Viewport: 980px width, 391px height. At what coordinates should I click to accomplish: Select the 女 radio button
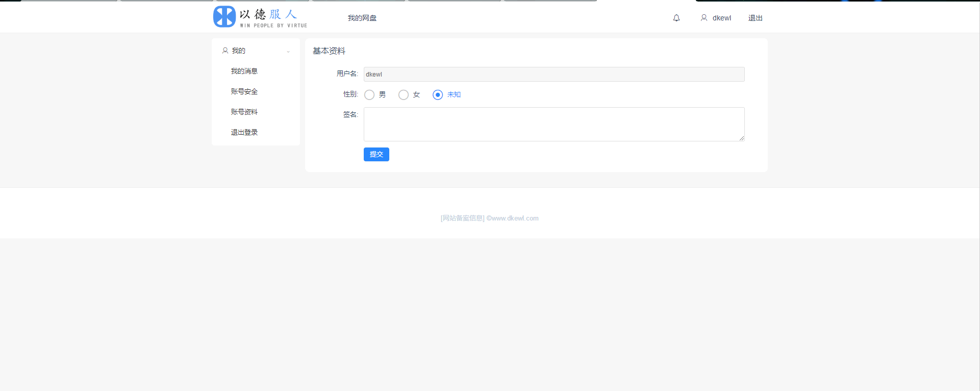404,95
